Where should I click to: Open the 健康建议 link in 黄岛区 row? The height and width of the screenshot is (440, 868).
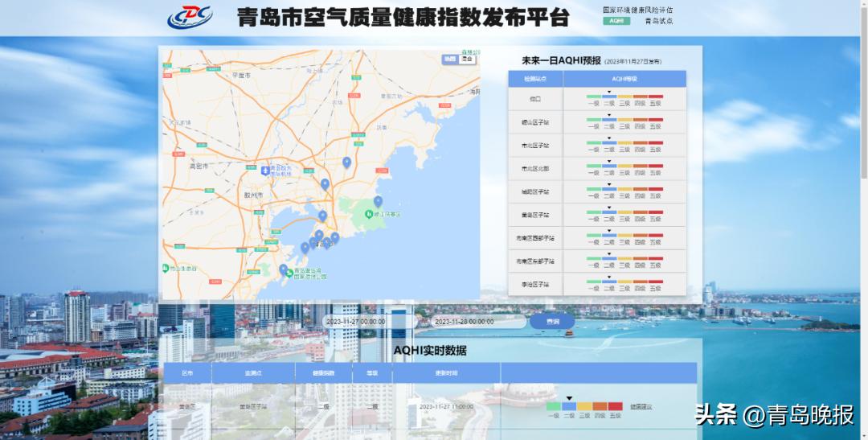pos(641,407)
